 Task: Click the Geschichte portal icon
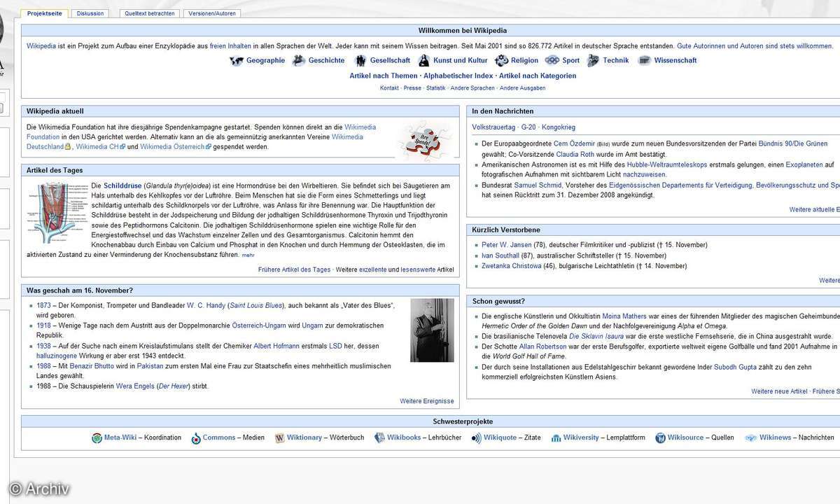tap(299, 60)
